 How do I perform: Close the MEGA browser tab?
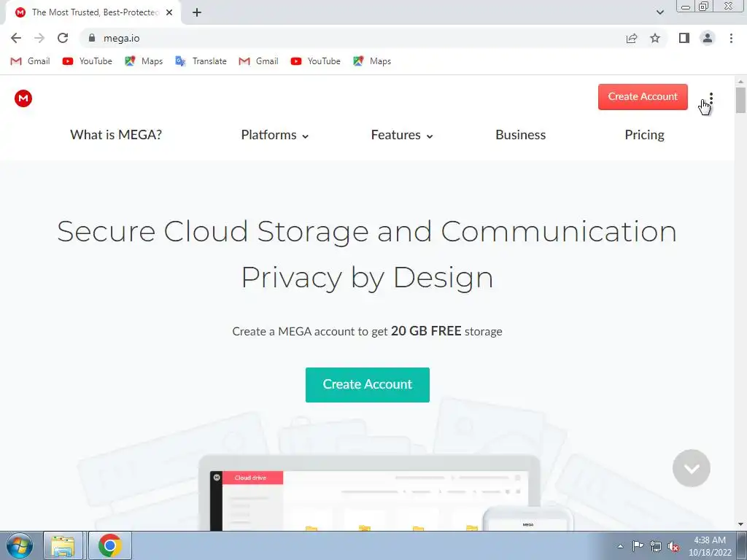click(169, 12)
